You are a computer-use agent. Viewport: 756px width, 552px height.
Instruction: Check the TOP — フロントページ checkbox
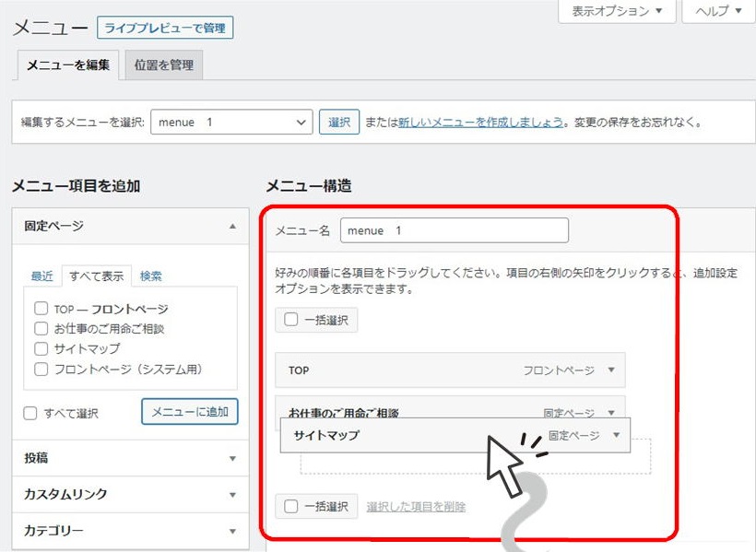[41, 310]
